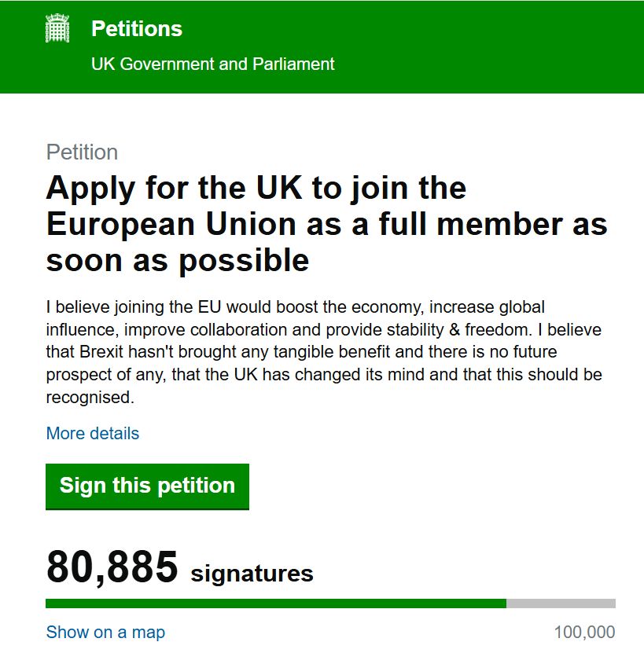Click 'Brexit' in the petition description
Viewport: 644px width, 653px height.
point(101,352)
